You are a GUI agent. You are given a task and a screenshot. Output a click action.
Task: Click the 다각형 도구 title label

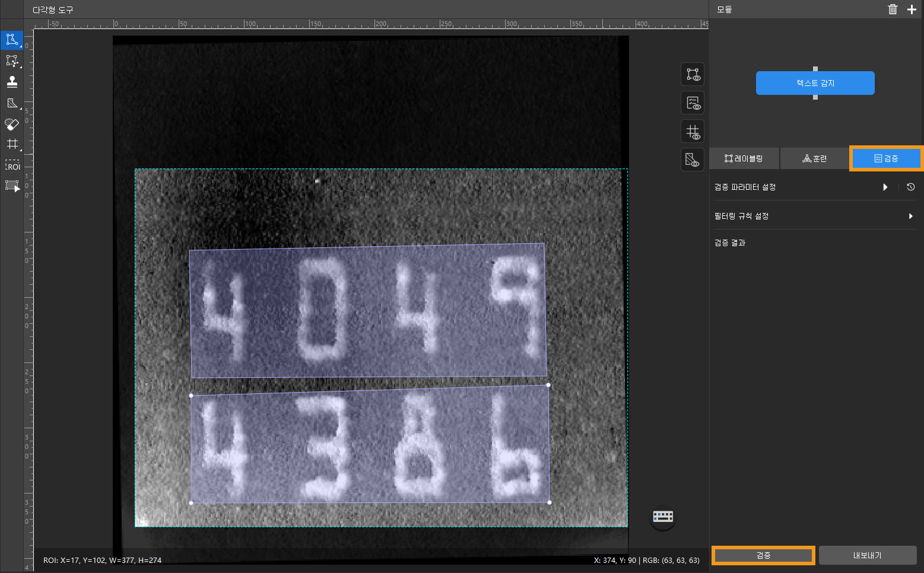(53, 9)
